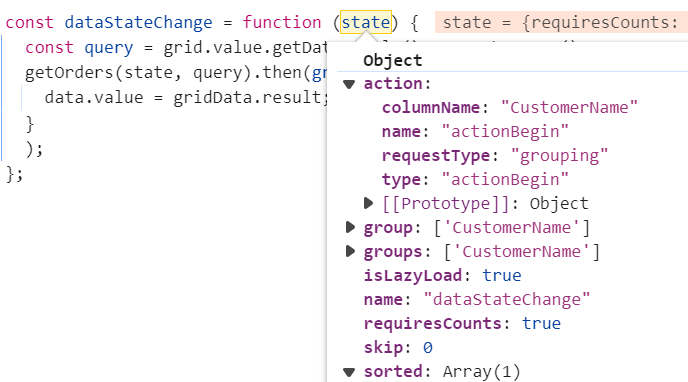Expand the [[Prototype]] Object entry

369,203
